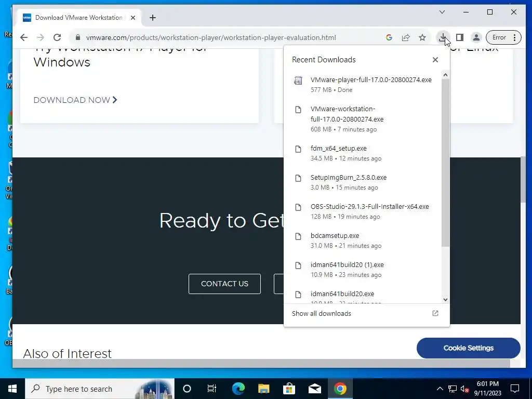Screen dimensions: 532x399
Task: Open the Windows Start menu
Action: [12, 389]
